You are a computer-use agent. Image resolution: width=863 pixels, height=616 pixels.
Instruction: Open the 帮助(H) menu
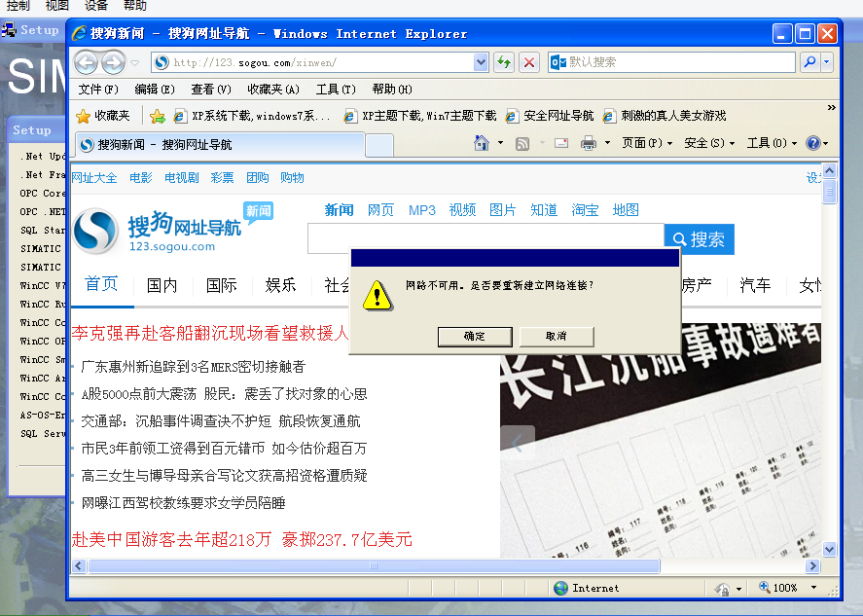[x=392, y=90]
